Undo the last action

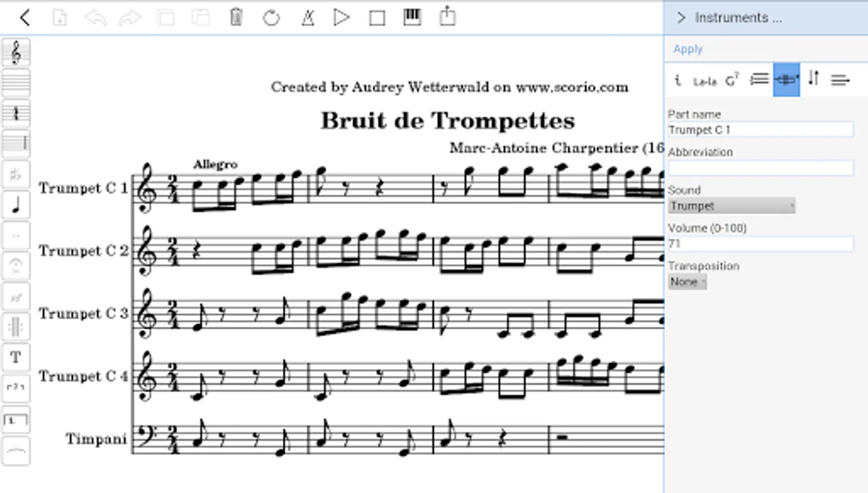coord(95,18)
